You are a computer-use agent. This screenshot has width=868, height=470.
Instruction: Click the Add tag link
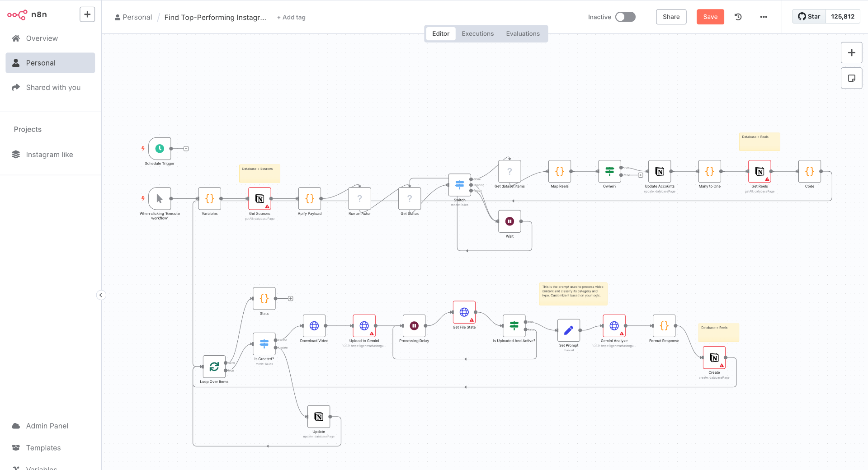click(x=291, y=17)
